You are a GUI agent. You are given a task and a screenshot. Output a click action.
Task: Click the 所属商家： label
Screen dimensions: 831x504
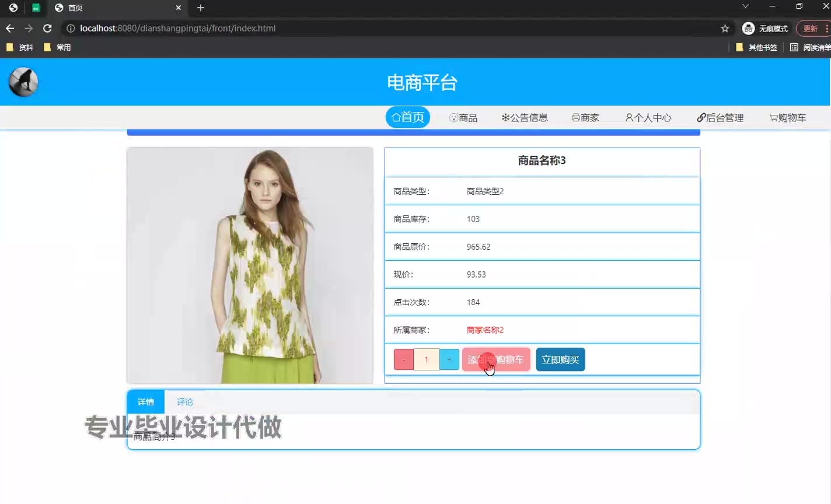point(411,330)
